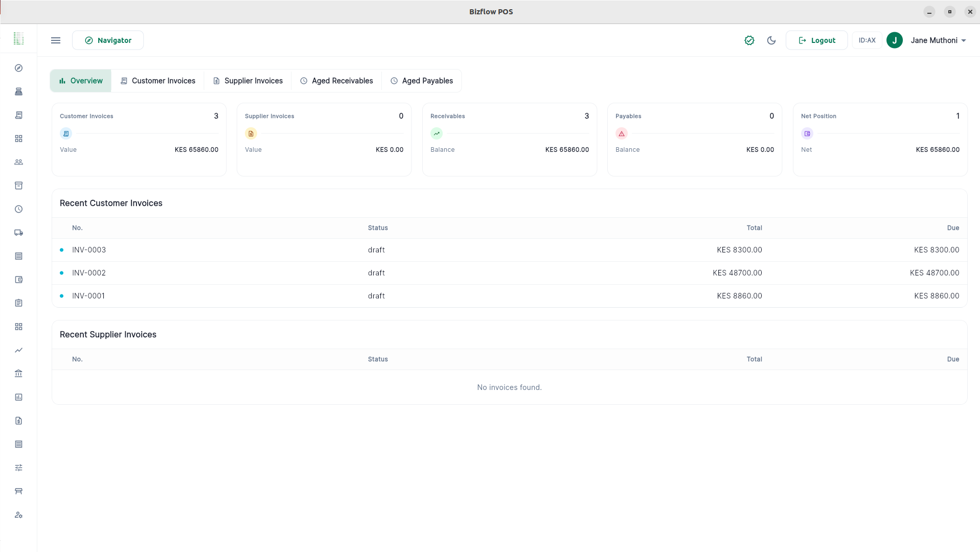Viewport: 980px width, 552px height.
Task: Click the wallet icon in the sidebar
Action: (18, 280)
